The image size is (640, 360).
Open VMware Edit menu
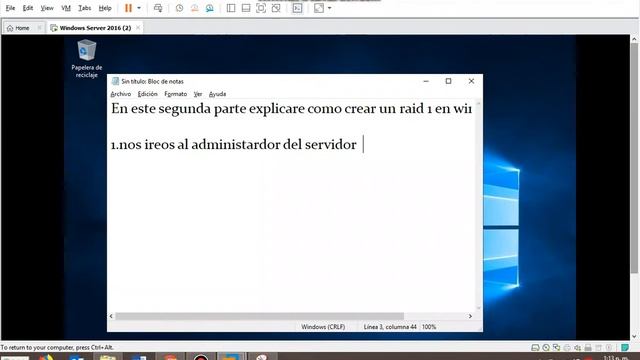28,8
